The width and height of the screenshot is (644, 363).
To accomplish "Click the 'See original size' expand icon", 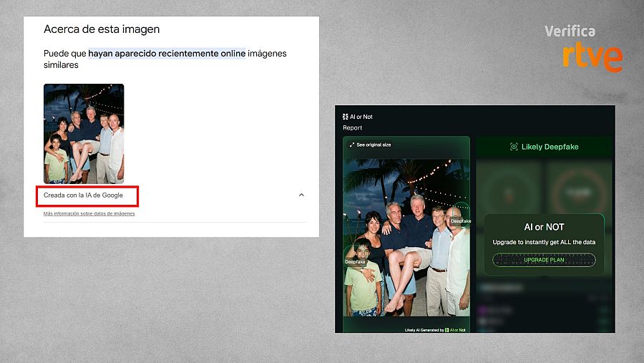I will pos(352,145).
